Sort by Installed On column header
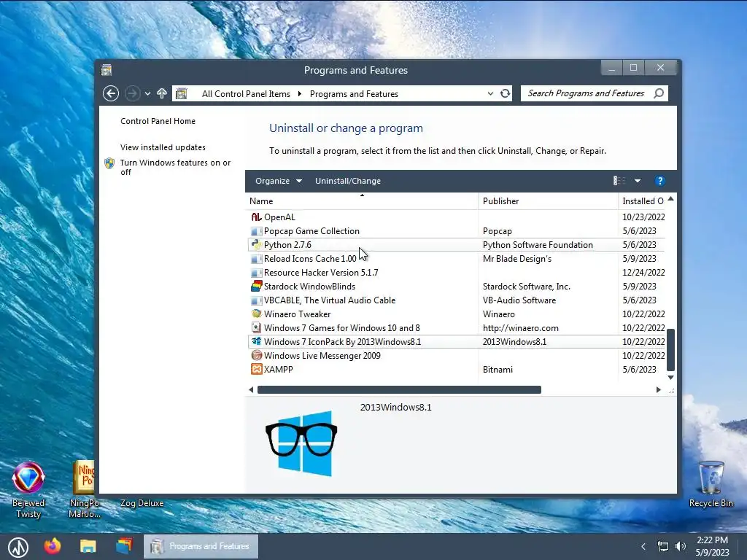Viewport: 747px width, 560px height. pyautogui.click(x=642, y=201)
